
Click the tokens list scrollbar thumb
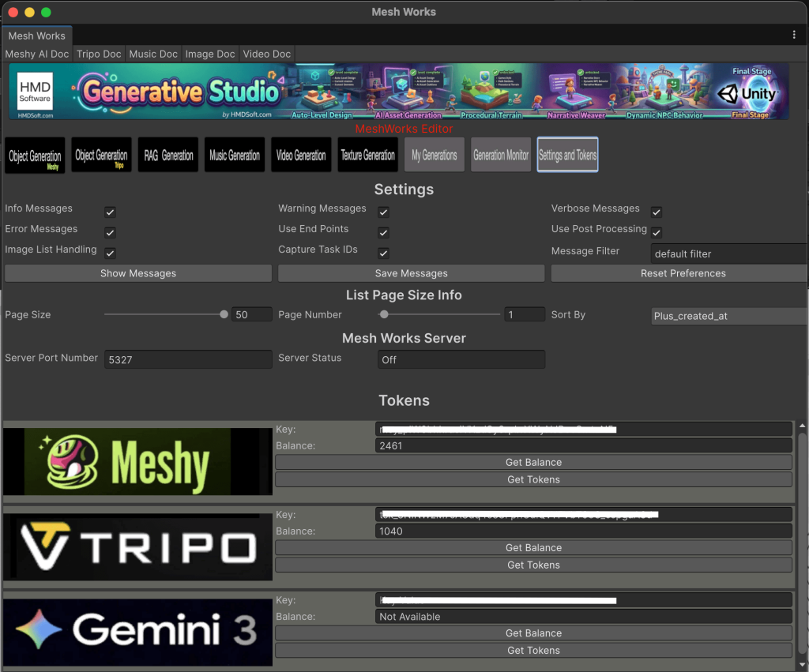(x=802, y=543)
